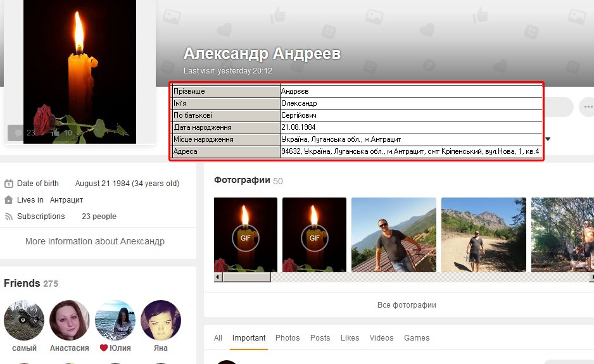Image resolution: width=594 pixels, height=364 pixels.
Task: Click the Прізвище row label
Action: pos(226,91)
